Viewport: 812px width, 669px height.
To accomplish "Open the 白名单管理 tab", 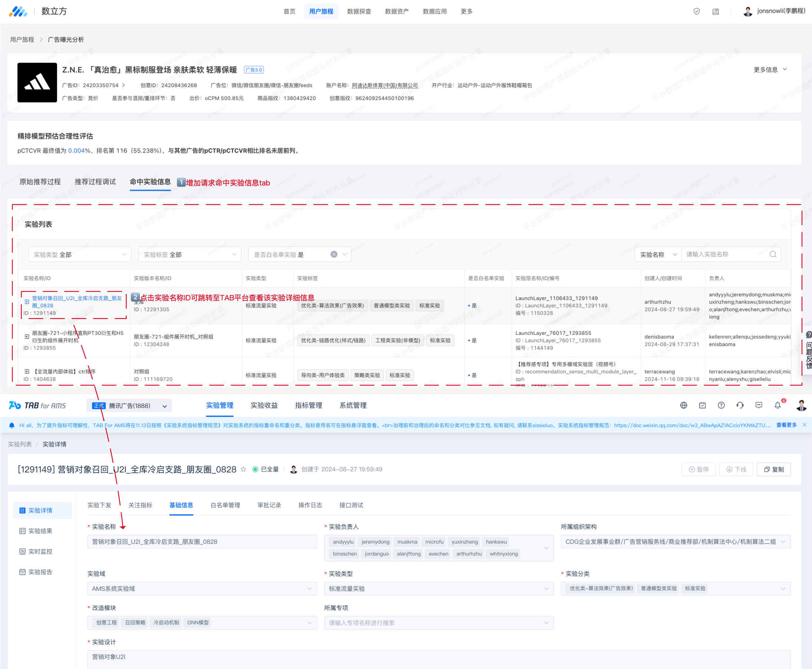I will [225, 505].
